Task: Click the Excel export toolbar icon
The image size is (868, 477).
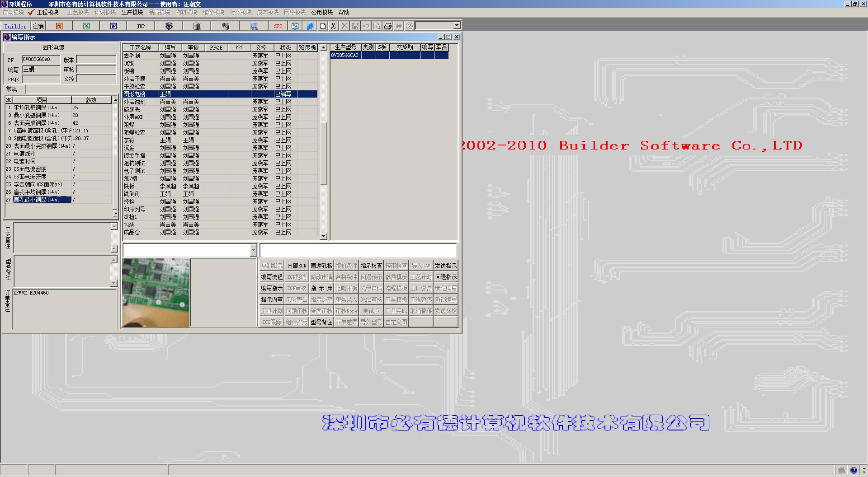Action: 86,26
